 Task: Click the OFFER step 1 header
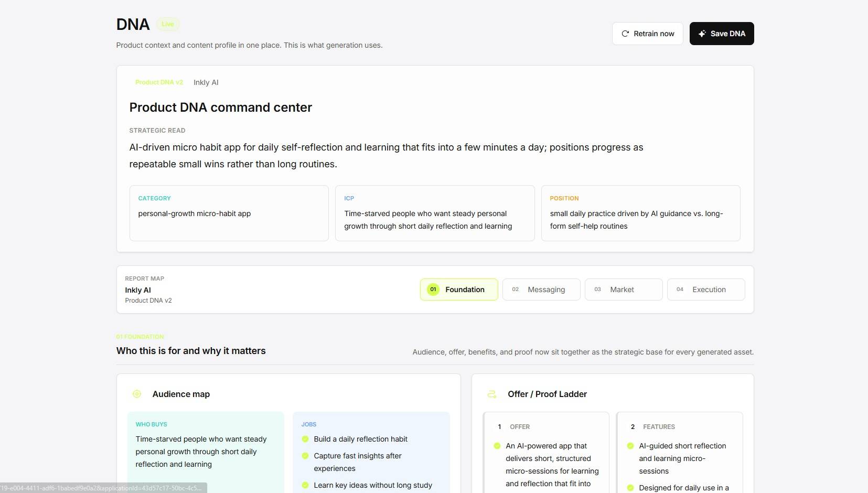point(514,427)
